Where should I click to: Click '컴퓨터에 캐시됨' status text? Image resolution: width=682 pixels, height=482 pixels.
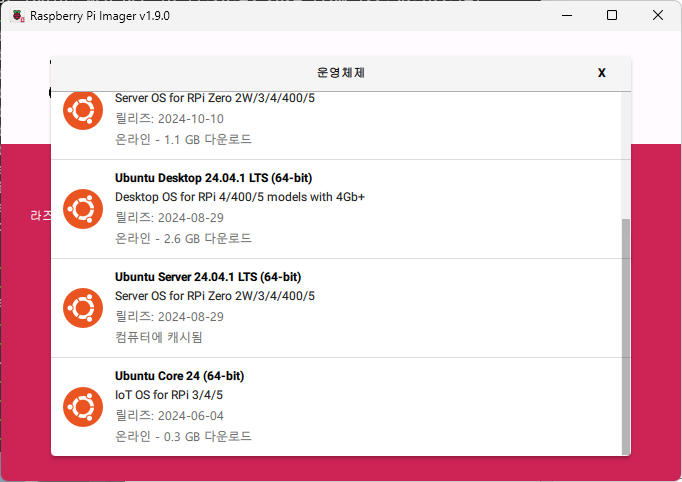coord(159,337)
